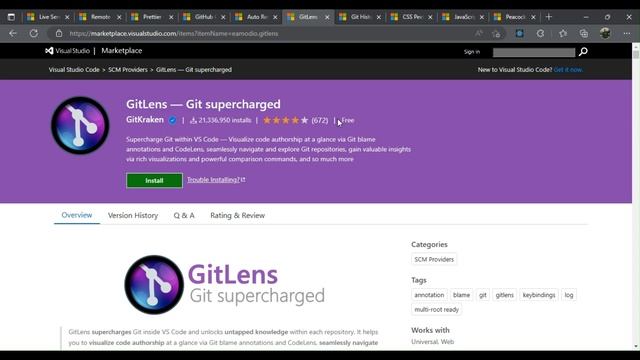Click the keybindings tag
The height and width of the screenshot is (360, 640).
pyautogui.click(x=539, y=295)
